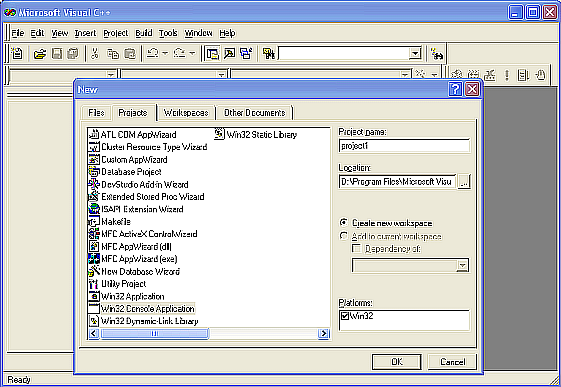Click the Save All toolbar icon
This screenshot has height=387, width=561.
(73, 54)
